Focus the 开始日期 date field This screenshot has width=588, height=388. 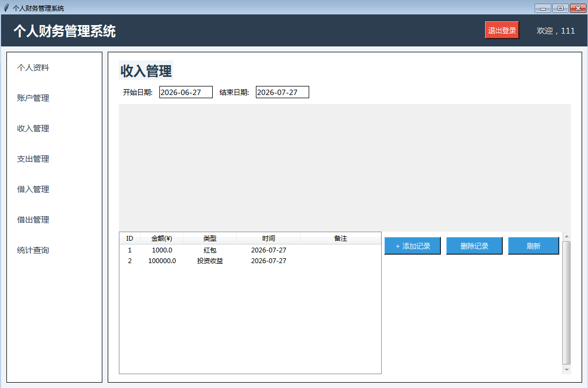tap(186, 92)
